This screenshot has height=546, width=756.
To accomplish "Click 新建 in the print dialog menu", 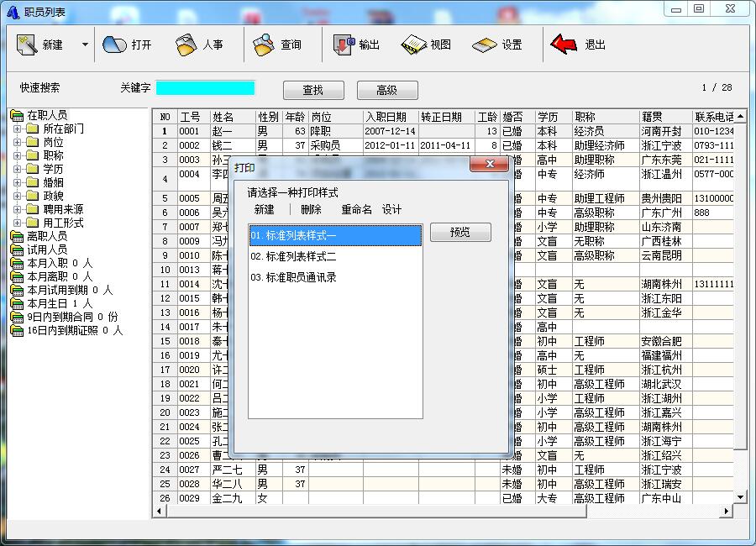I will (265, 209).
